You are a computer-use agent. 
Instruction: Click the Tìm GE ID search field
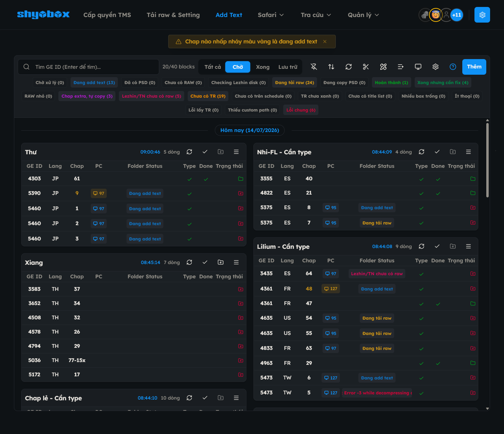point(88,67)
